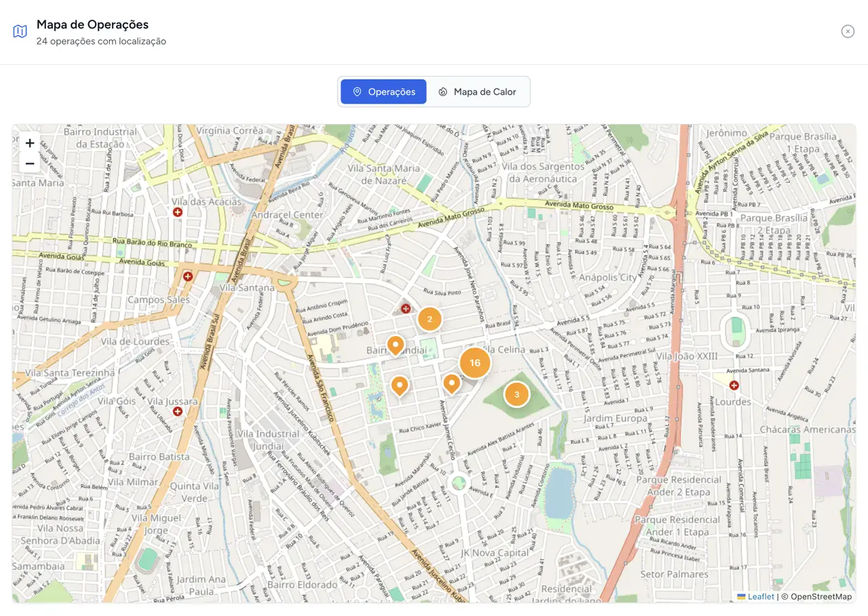The image size is (868, 616).
Task: Select the pin just left of cluster 16
Action: [x=452, y=383]
